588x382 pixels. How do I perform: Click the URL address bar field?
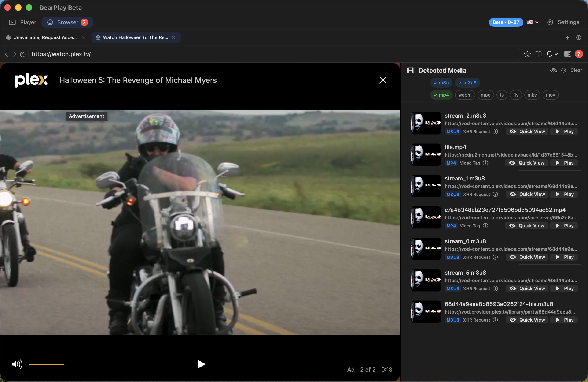click(x=274, y=54)
